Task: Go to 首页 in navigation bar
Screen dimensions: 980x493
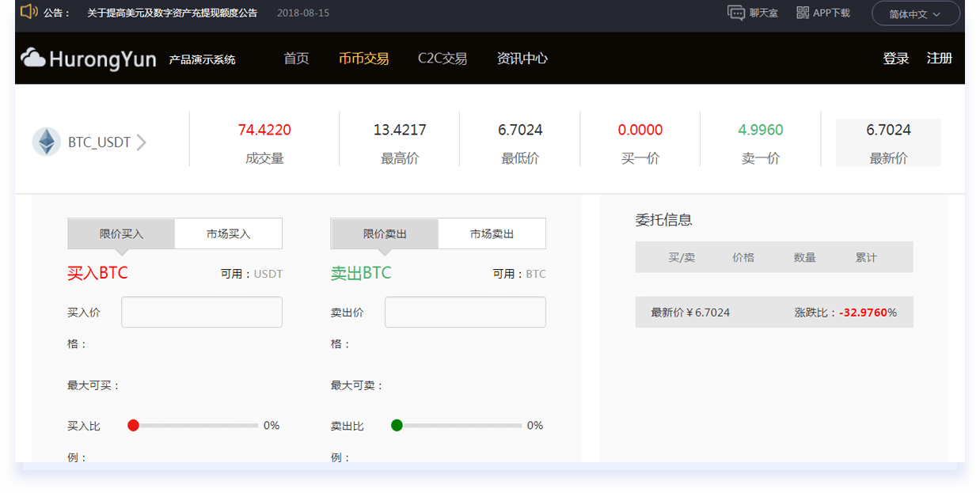Action: (x=296, y=59)
